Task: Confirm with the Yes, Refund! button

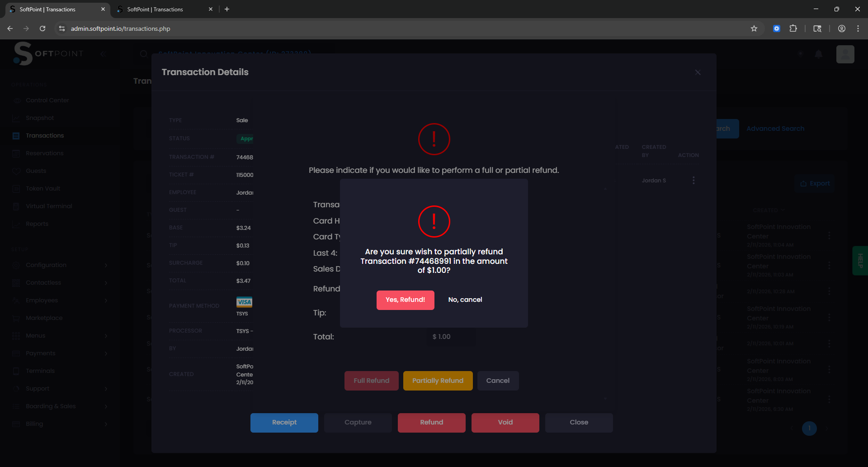Action: (x=405, y=300)
